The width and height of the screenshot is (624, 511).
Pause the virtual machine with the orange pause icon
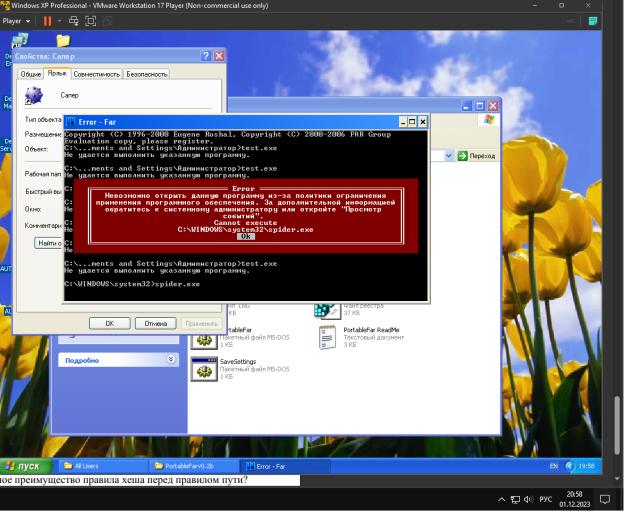(47, 21)
